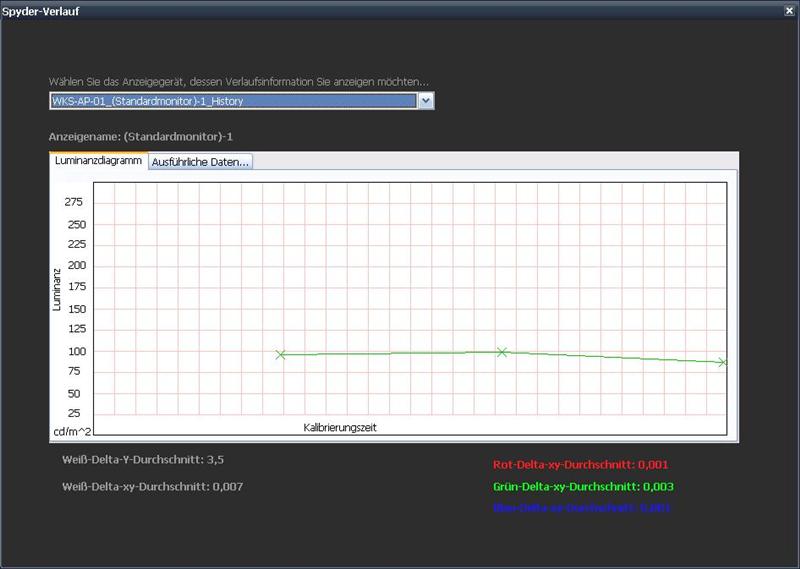Viewport: 800px width, 569px height.
Task: Click the 275 value on luminance axis
Action: (x=73, y=202)
